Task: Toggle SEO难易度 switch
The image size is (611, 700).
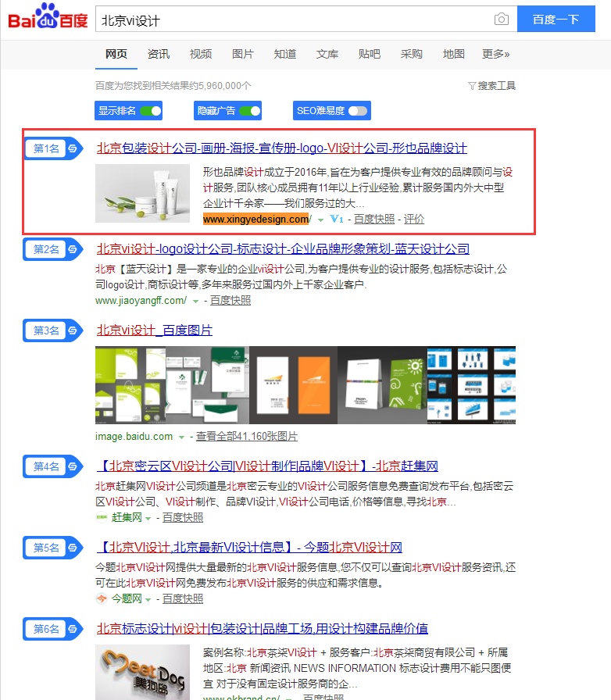Action: (x=358, y=111)
